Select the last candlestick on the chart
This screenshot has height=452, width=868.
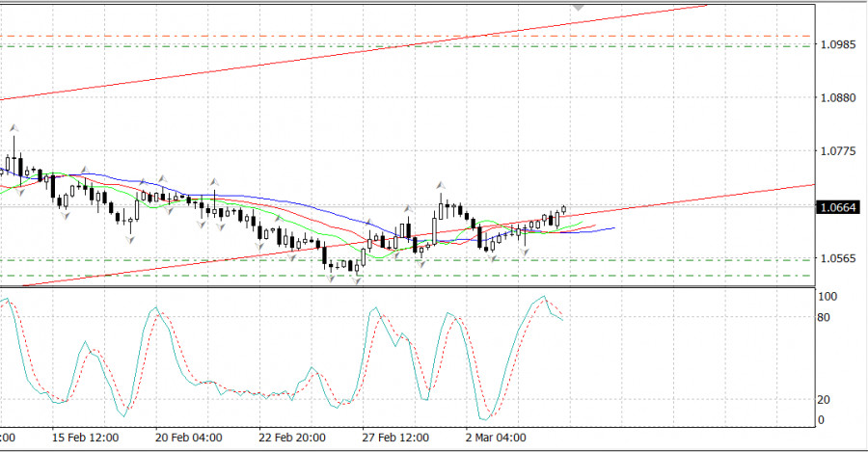(563, 210)
